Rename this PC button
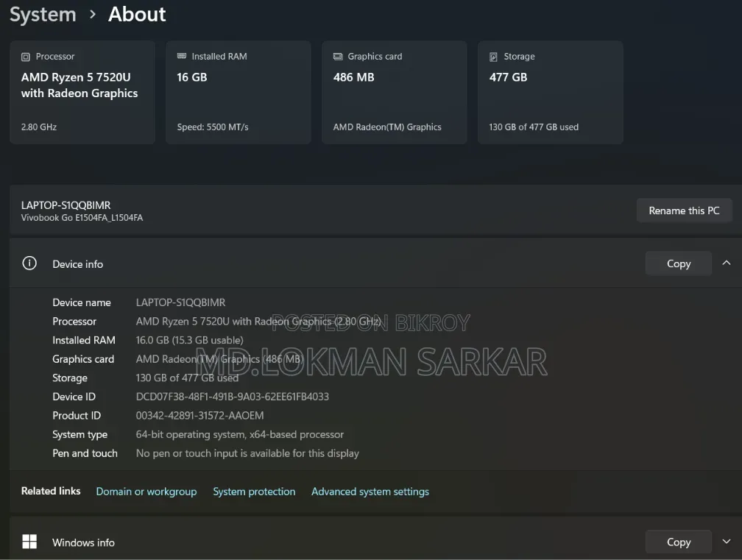This screenshot has width=742, height=560. (685, 210)
